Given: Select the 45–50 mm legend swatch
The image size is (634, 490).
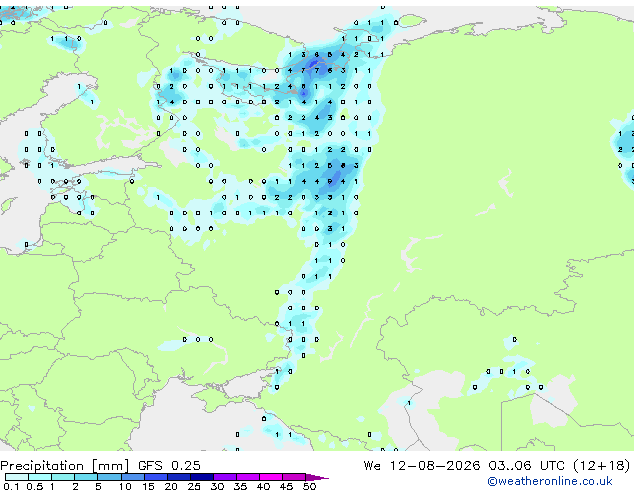Looking at the screenshot, I should point(294,477).
